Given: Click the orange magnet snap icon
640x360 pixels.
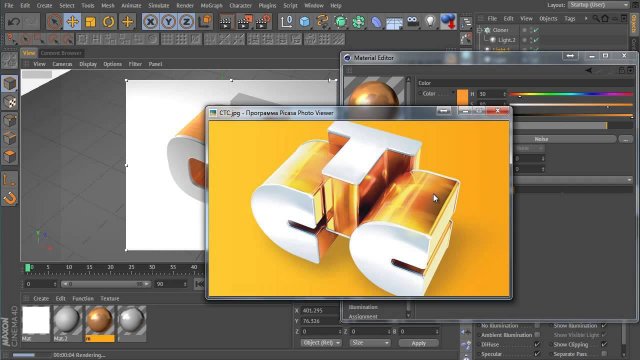Looking at the screenshot, I should tap(9, 199).
